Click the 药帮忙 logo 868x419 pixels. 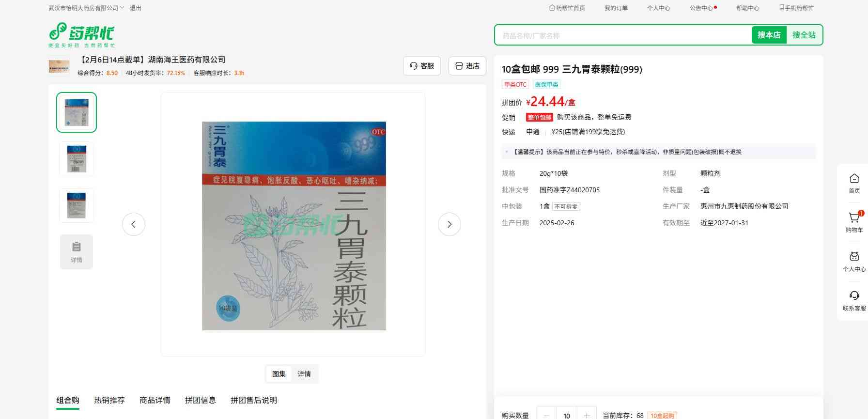(81, 34)
